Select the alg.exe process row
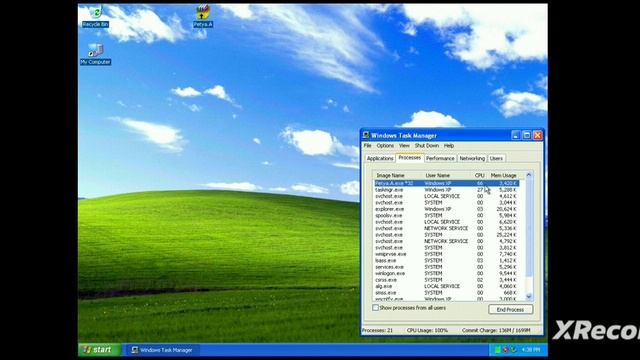Viewport: 640px width, 360px height. (447, 287)
